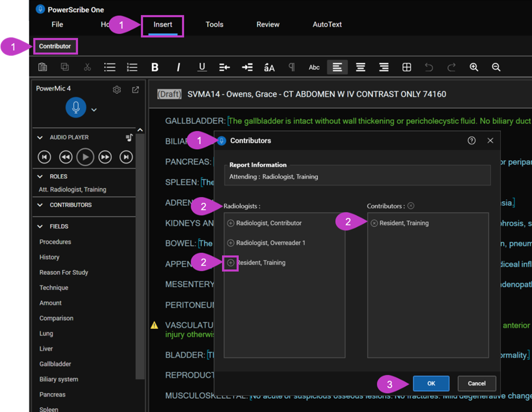This screenshot has height=412, width=532.
Task: Insert a numbered list
Action: [132, 67]
